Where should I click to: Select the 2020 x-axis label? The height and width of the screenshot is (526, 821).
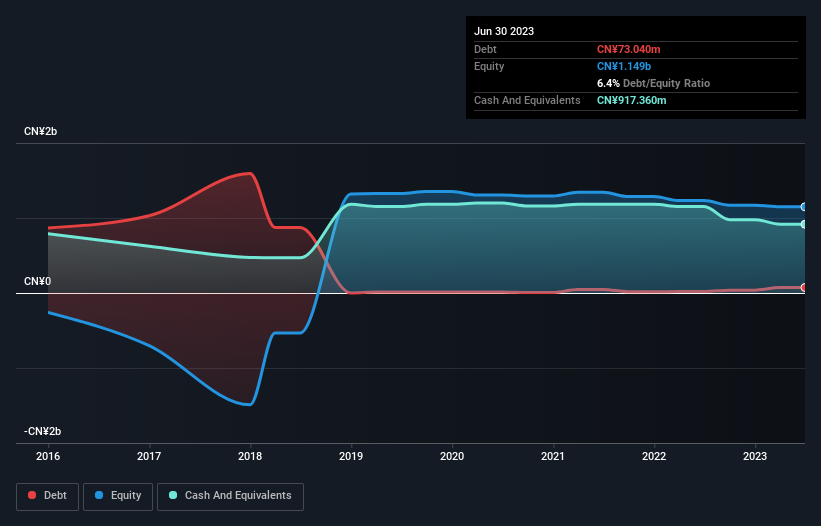point(452,456)
